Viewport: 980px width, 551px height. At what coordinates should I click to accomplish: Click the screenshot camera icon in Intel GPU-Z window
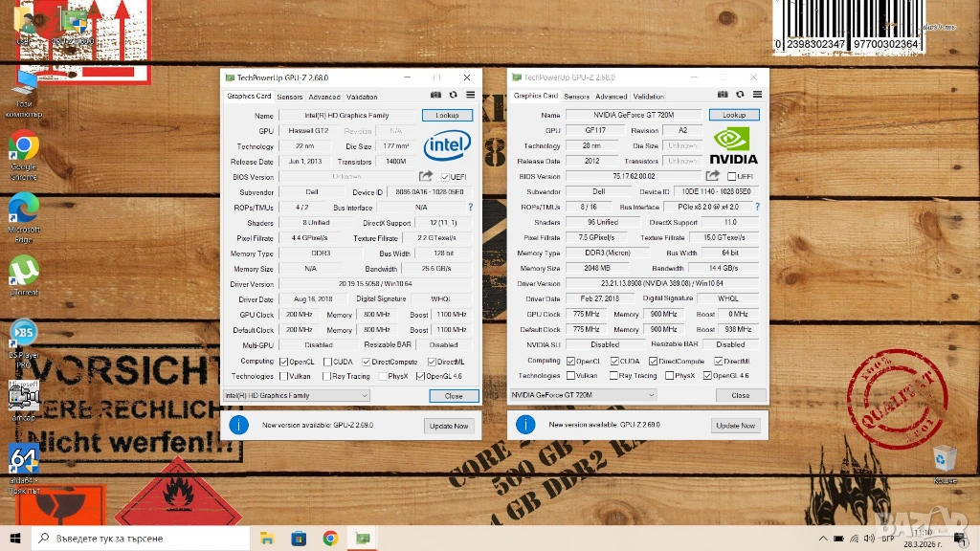pyautogui.click(x=435, y=96)
